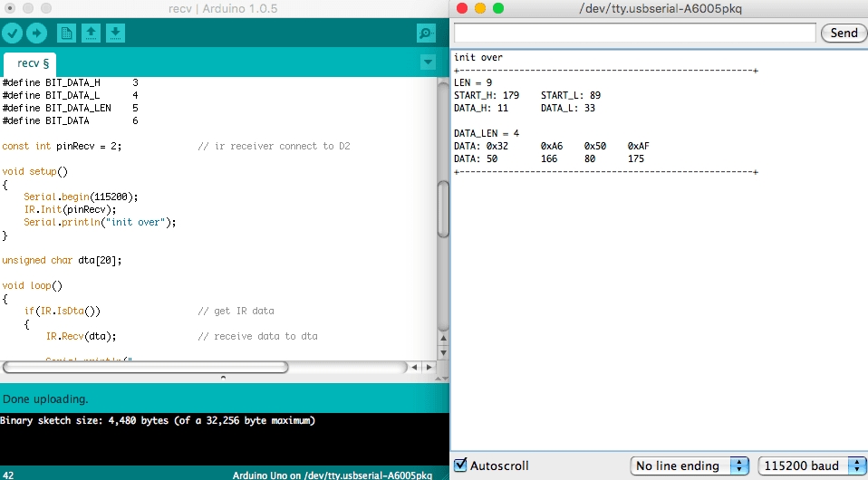Click the Upload arrow icon
The image size is (868, 480).
[x=36, y=34]
